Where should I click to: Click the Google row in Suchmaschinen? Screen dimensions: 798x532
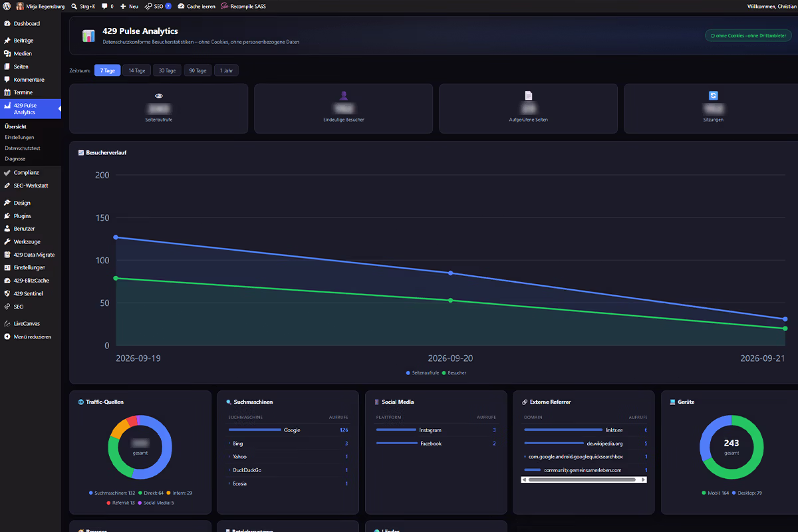[288, 430]
